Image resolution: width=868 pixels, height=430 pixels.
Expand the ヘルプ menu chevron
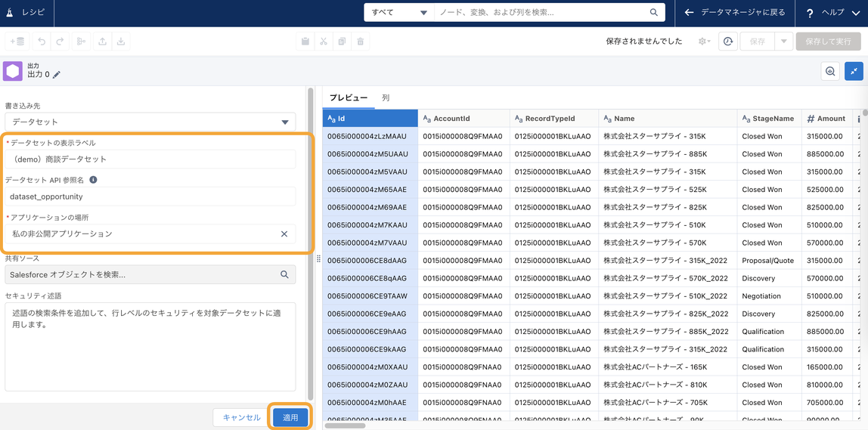point(856,13)
